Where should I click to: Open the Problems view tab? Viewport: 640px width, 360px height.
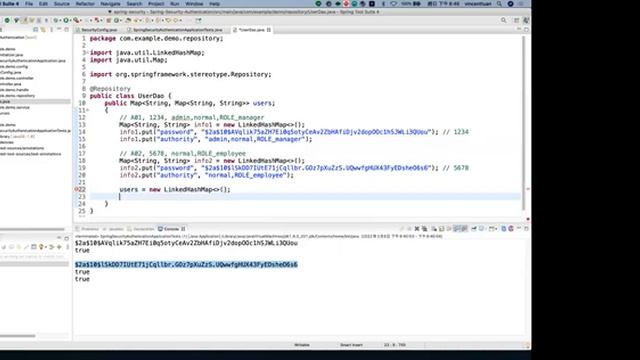[87, 229]
